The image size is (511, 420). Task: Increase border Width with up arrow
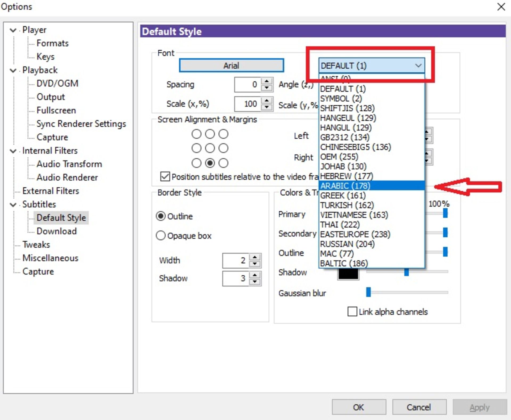[x=255, y=257]
